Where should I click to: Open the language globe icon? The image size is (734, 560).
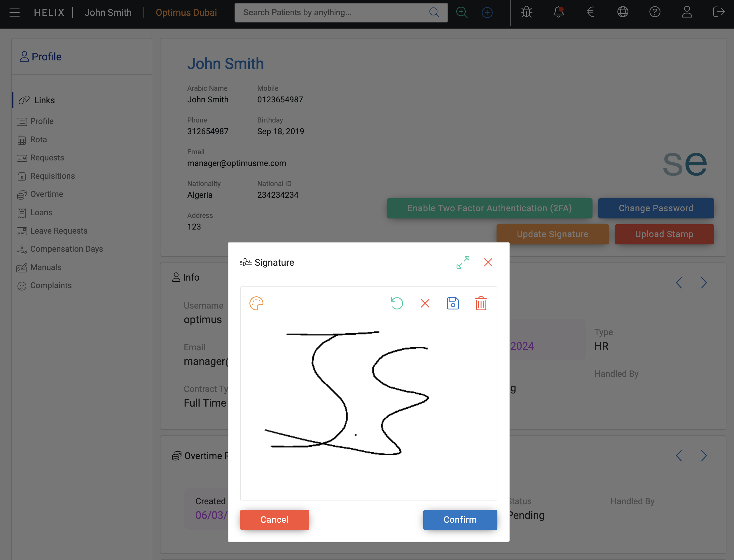pos(622,12)
